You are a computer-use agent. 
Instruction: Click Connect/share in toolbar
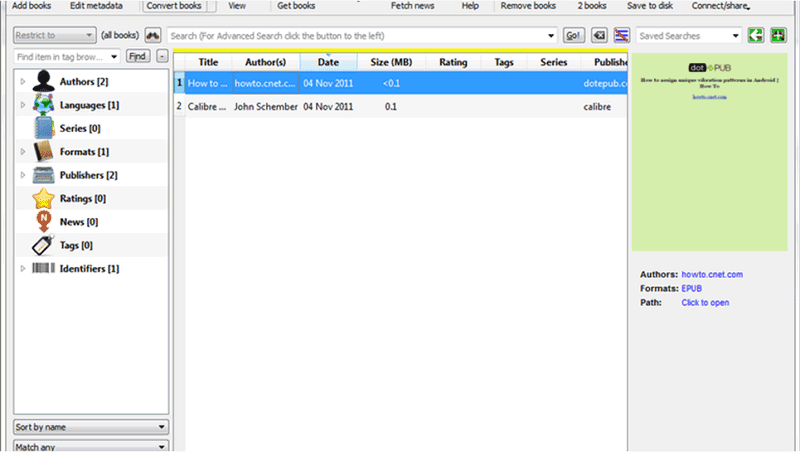720,6
